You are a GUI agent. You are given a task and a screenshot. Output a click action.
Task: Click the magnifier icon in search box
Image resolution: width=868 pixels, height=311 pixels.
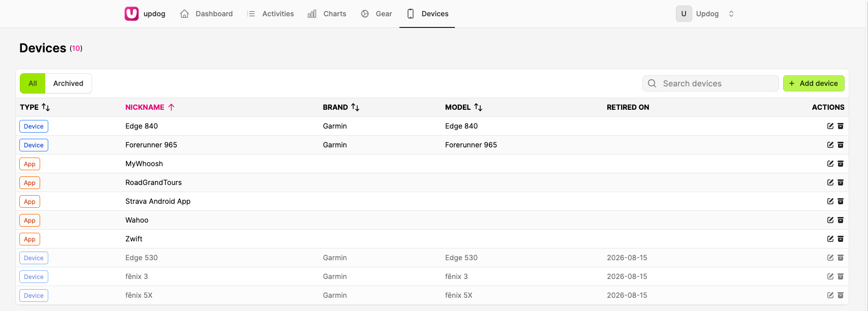[x=652, y=83]
